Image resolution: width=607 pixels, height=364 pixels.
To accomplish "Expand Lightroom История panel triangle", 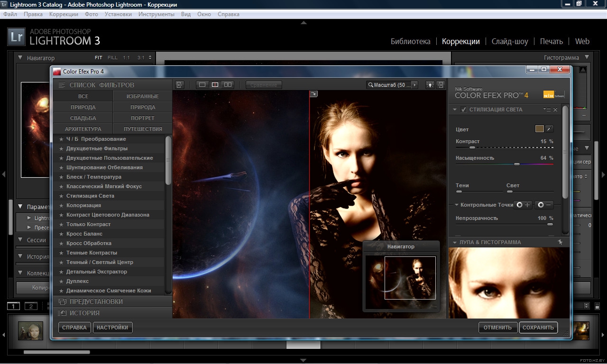I will click(20, 256).
